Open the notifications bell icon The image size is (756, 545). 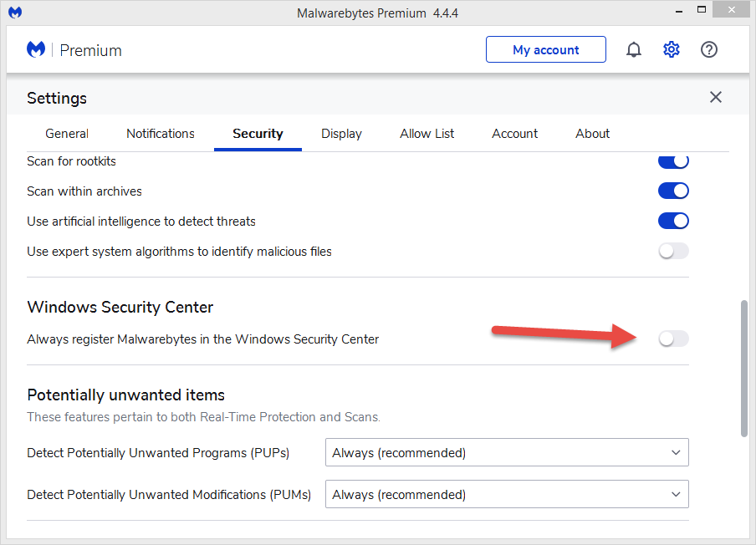tap(634, 50)
